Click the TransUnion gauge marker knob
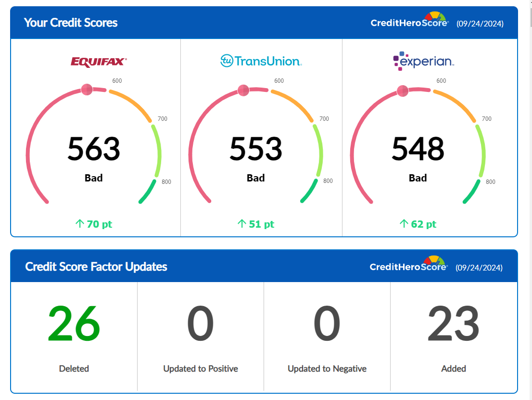Viewport: 532px width, 400px height. [x=243, y=90]
